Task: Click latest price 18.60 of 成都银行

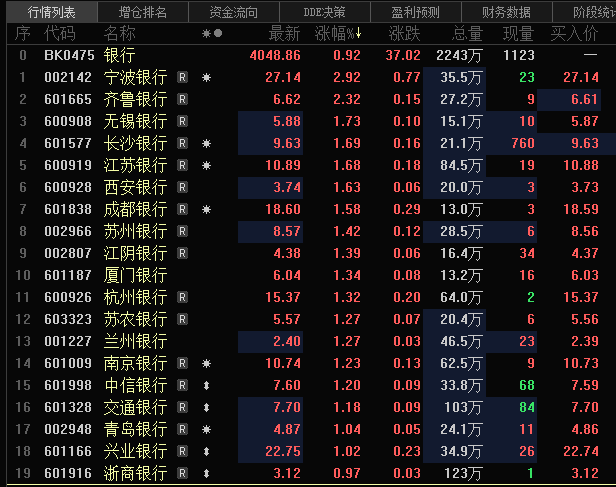Action: tap(283, 209)
